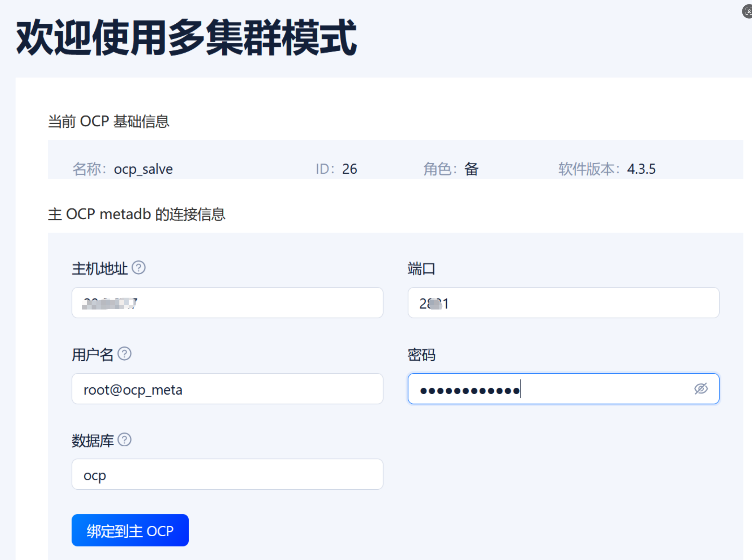Click the 端口 field label
The width and height of the screenshot is (752, 560).
point(421,269)
